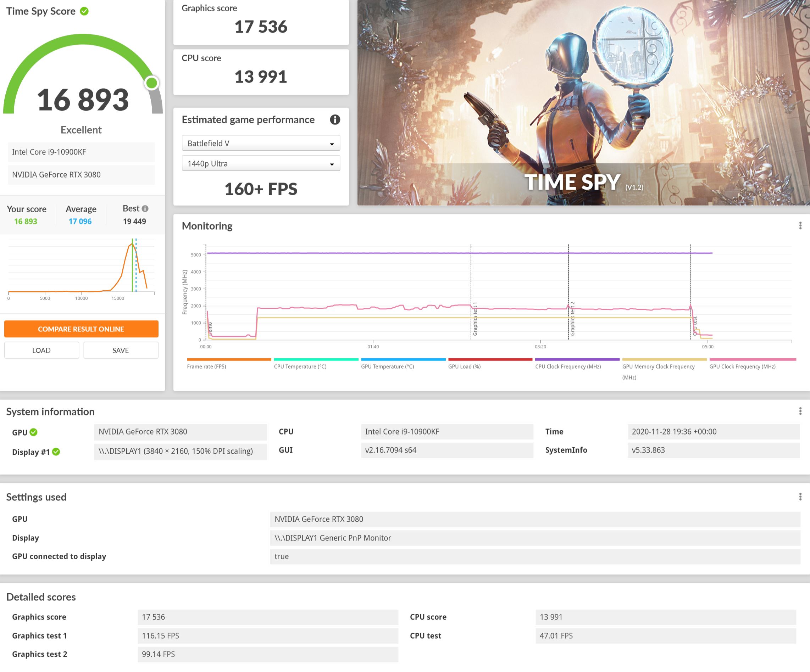Click the SAVE button
810x672 pixels.
coord(121,348)
